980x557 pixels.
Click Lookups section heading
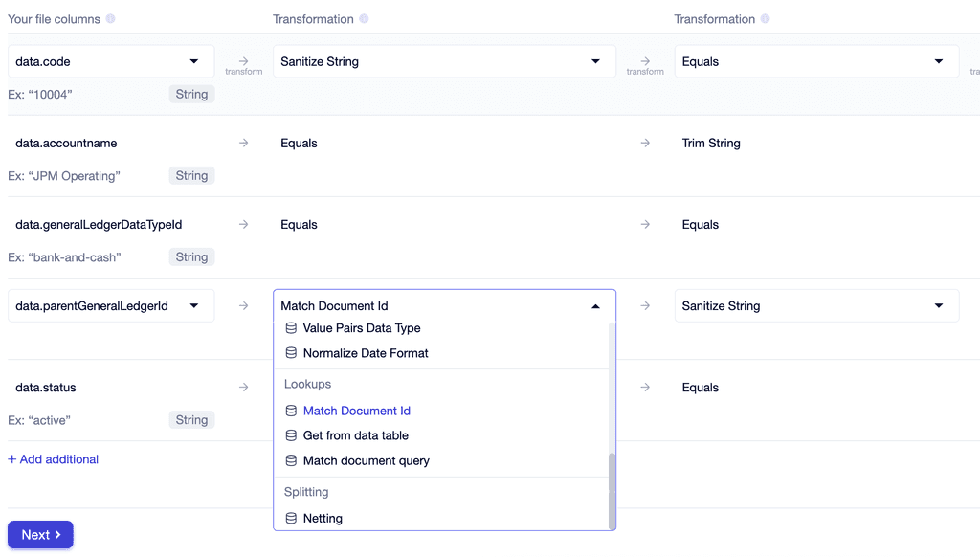[307, 384]
